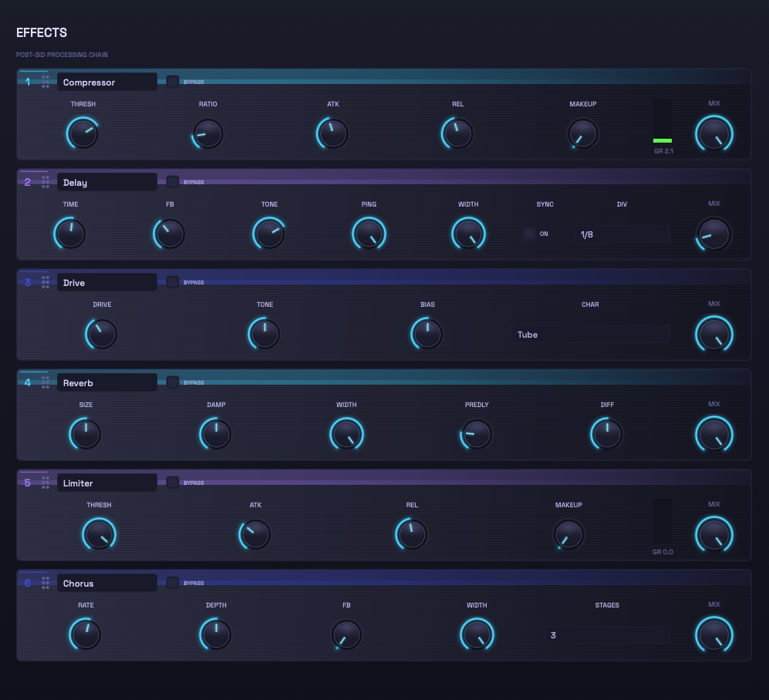Screen dimensions: 769x700
Task: Click the Drive TONE knob
Action: point(265,334)
